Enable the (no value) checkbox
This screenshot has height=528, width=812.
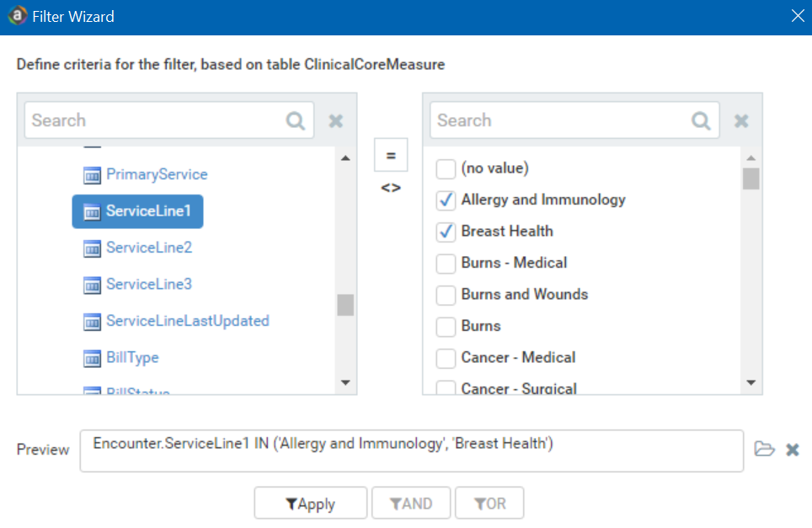446,169
